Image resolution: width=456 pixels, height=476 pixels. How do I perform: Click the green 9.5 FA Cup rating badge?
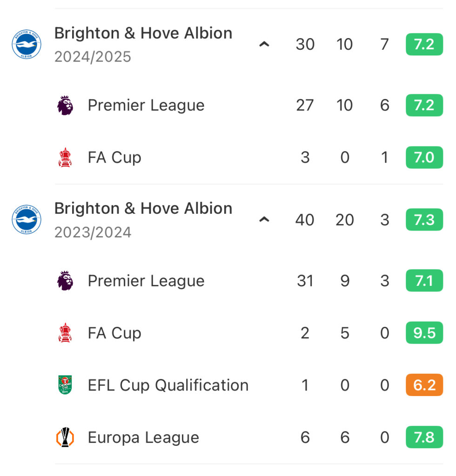click(424, 333)
